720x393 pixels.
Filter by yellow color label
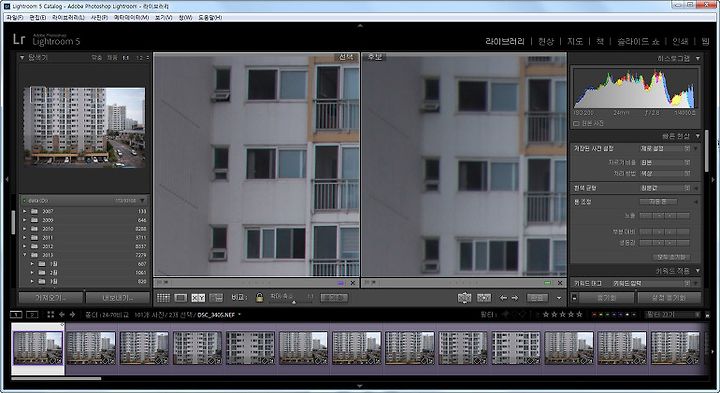[x=602, y=314]
